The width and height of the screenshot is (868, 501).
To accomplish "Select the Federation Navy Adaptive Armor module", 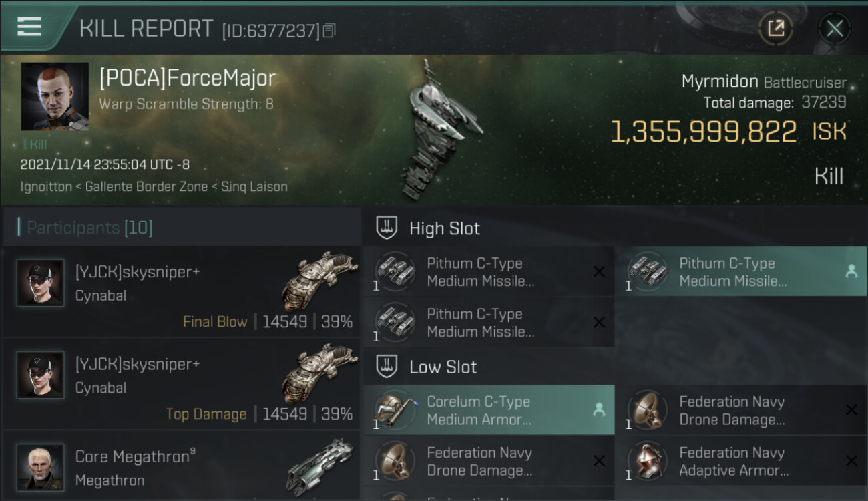I will tap(741, 461).
